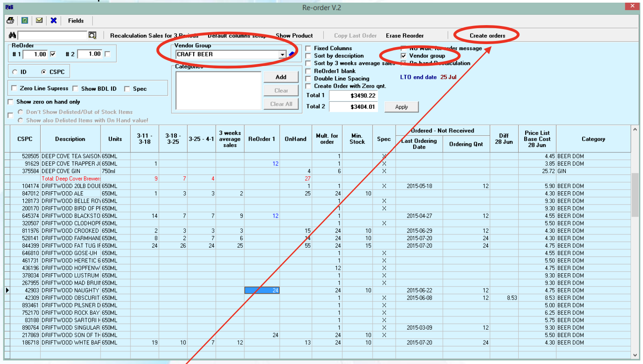
Task: Click the binoculars search icon
Action: [x=12, y=35]
